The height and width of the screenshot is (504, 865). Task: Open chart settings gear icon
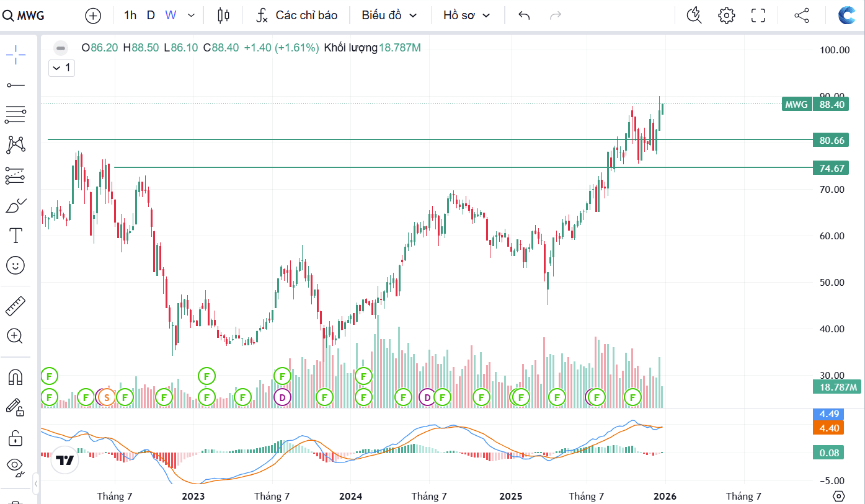tap(727, 15)
